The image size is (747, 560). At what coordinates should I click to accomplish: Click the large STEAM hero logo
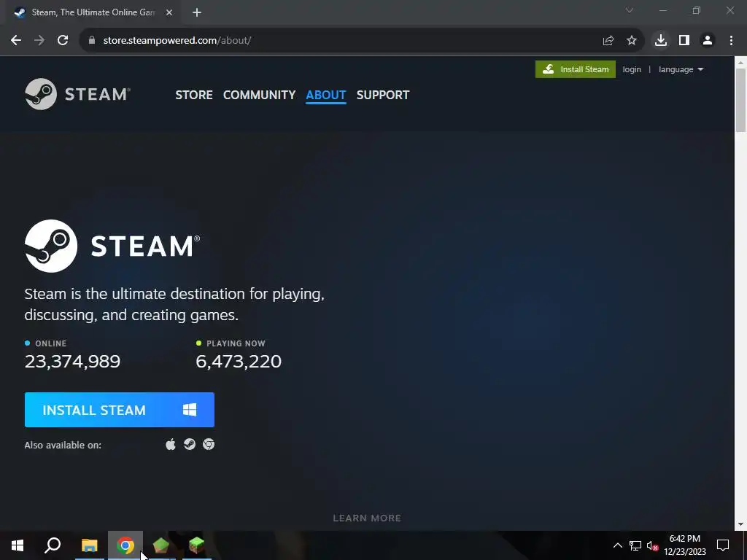[x=112, y=246]
